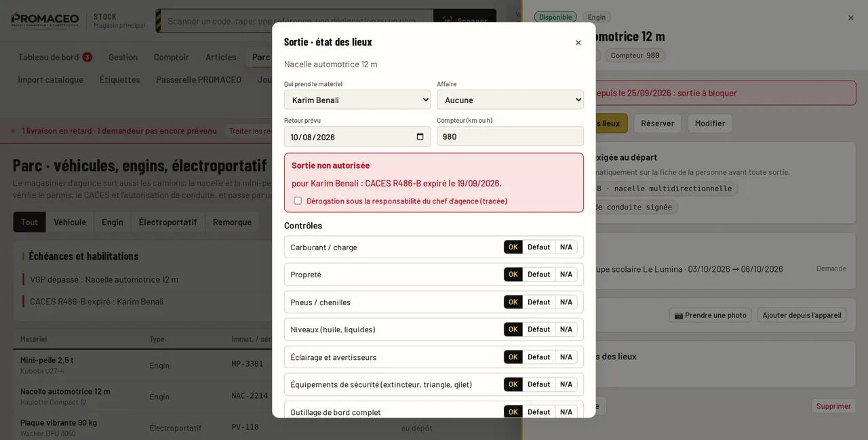Click the camera Prendre une photo button
This screenshot has height=440, width=868.
[710, 315]
